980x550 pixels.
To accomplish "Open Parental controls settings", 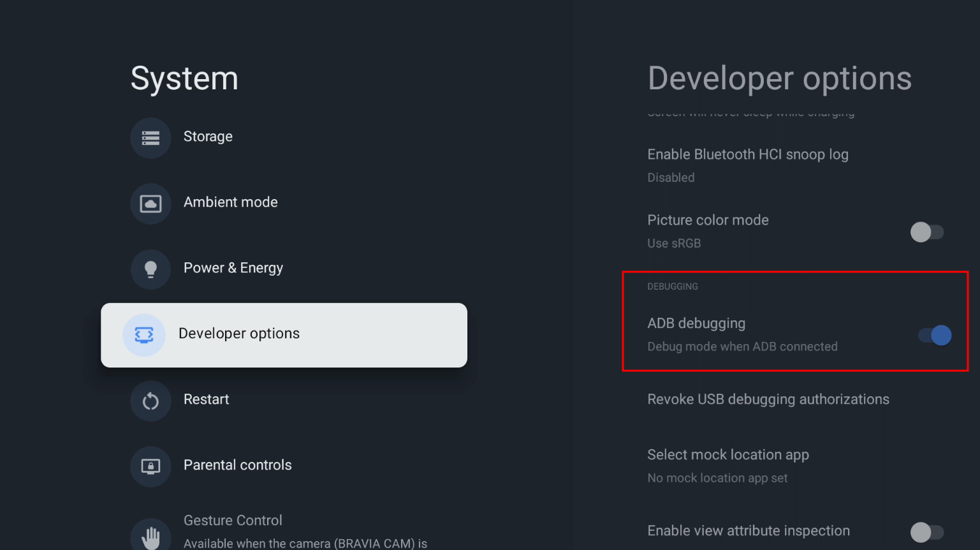I will pyautogui.click(x=284, y=466).
